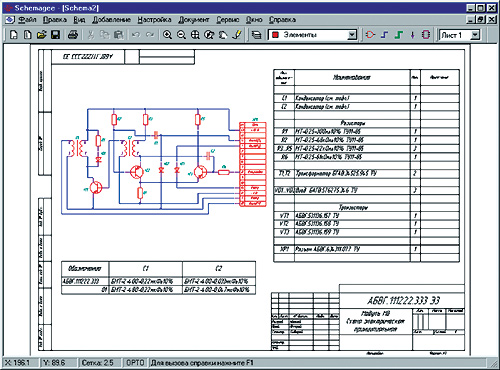Click the New document icon
Image resolution: width=500 pixels, height=370 pixels.
(x=14, y=34)
